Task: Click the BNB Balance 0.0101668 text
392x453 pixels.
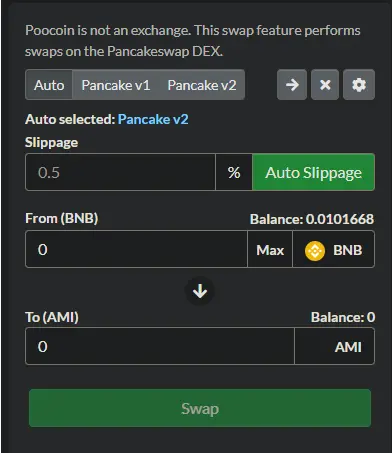Action: [x=312, y=219]
